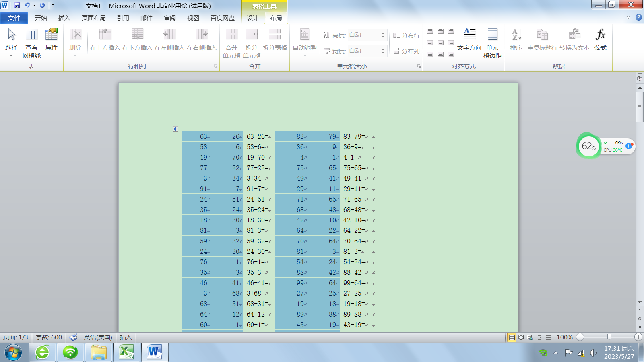Viewport: 644px width, 362px height.
Task: Select print layout view button
Action: point(512,337)
